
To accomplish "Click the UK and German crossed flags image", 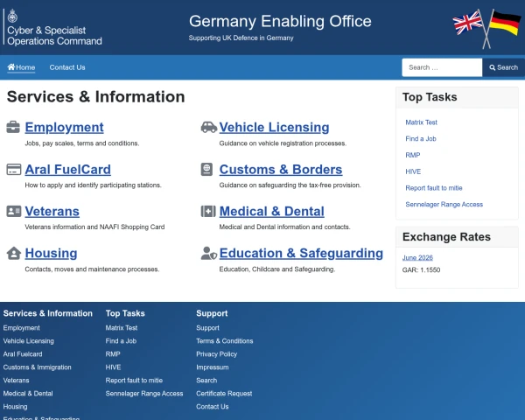I will (x=486, y=29).
